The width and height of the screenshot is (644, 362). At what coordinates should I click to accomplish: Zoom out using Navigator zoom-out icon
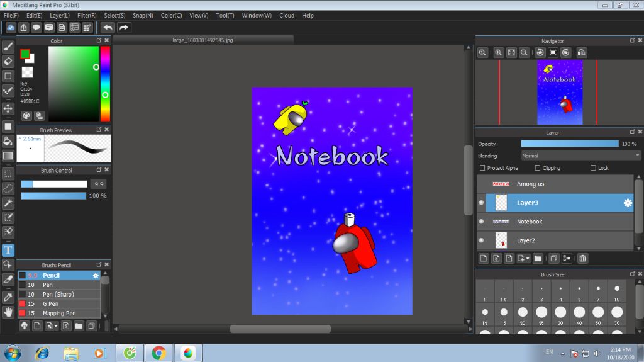[x=524, y=53]
